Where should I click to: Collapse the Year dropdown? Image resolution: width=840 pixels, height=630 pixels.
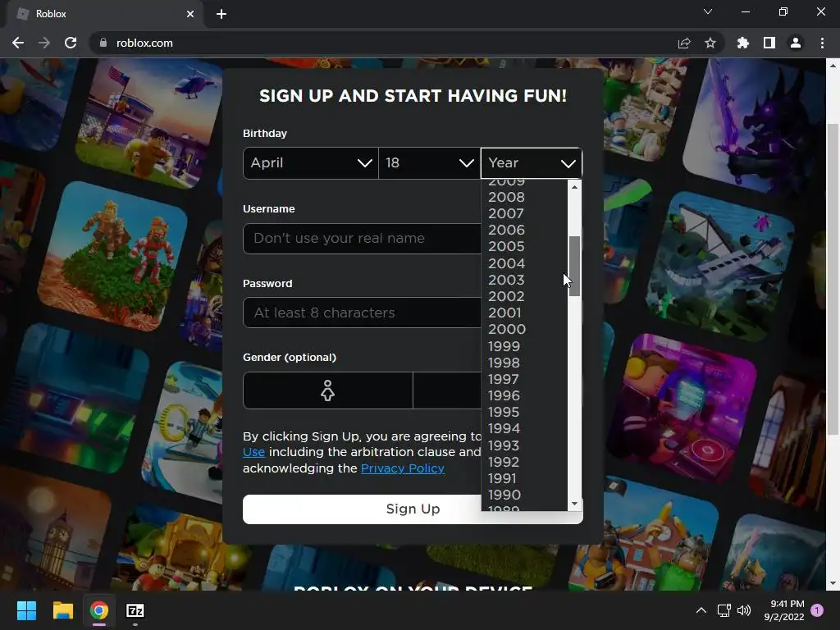532,163
